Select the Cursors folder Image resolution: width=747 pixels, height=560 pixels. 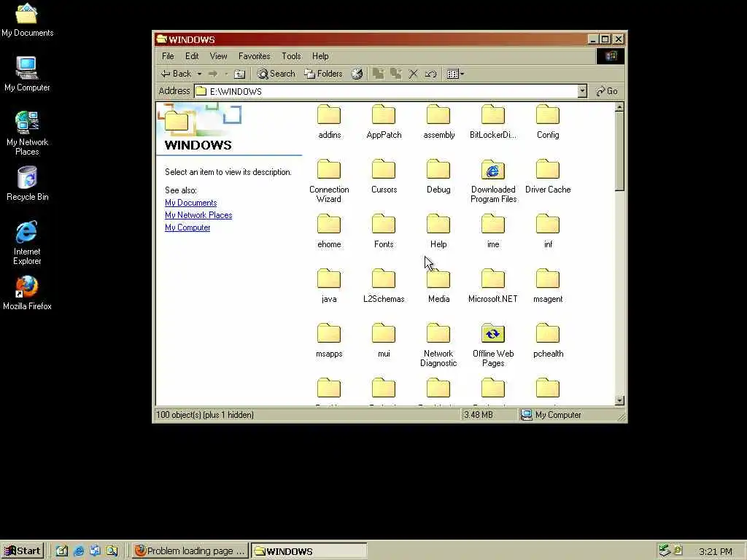pos(384,176)
